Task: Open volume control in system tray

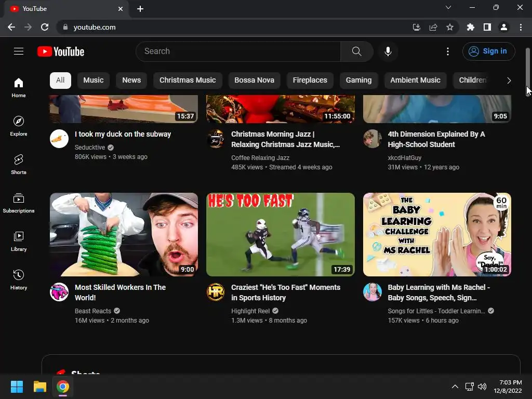Action: pyautogui.click(x=482, y=387)
